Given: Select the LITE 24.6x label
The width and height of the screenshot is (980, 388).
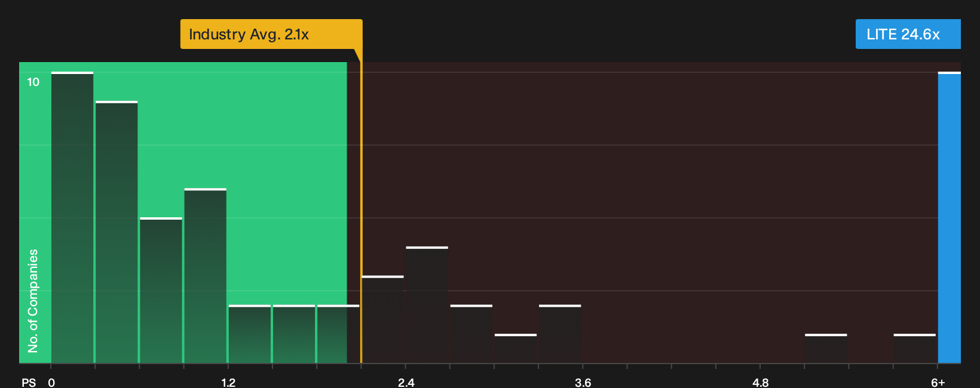Looking at the screenshot, I should coord(908,34).
